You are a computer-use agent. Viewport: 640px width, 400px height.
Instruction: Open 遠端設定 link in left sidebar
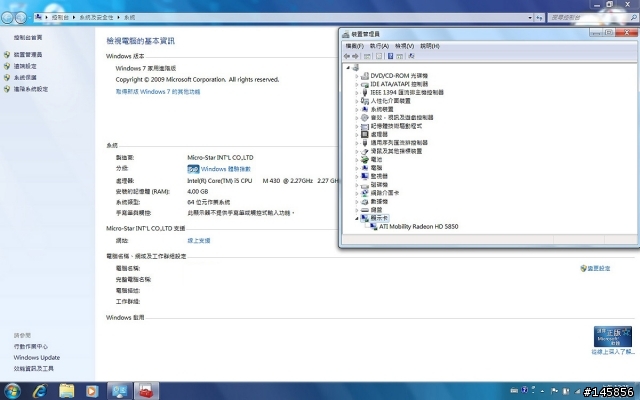point(25,66)
